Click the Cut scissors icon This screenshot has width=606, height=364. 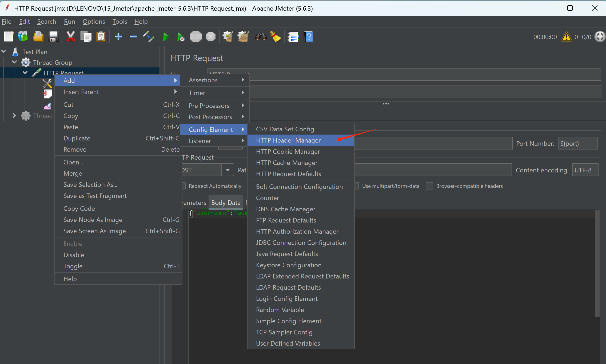pyautogui.click(x=70, y=37)
